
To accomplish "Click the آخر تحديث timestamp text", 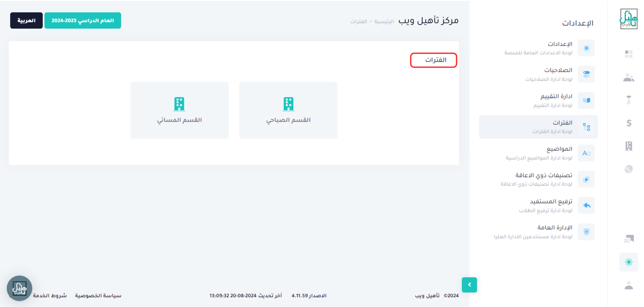I will coord(246,296).
